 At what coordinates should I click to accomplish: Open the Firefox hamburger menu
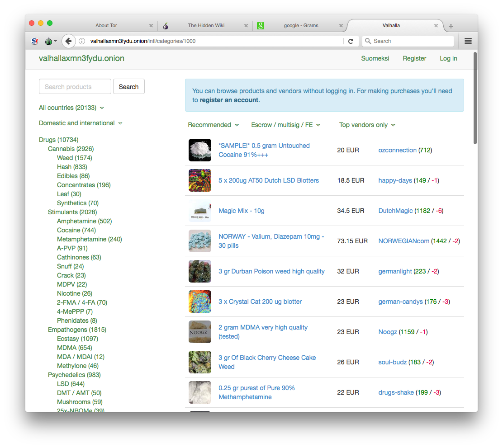(468, 41)
